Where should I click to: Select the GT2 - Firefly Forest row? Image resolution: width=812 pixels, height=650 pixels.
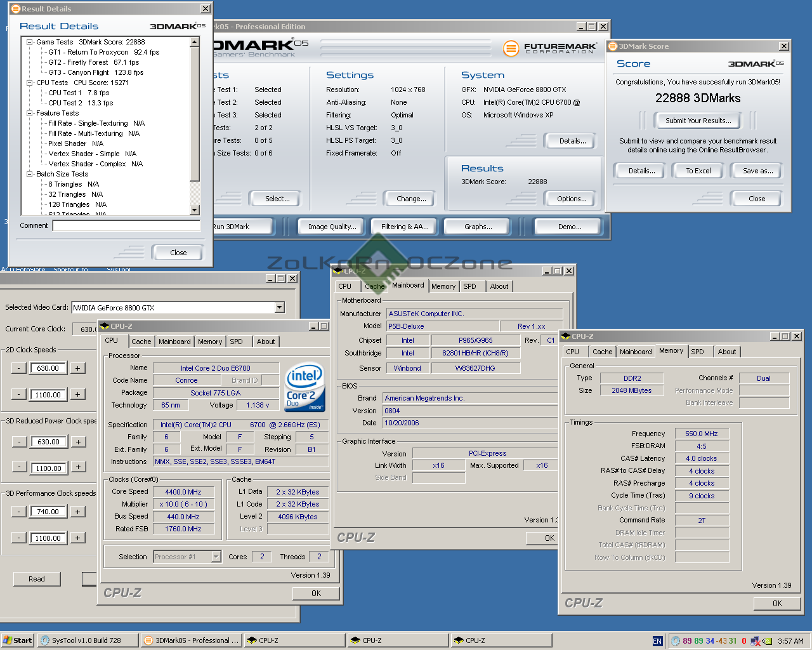(x=94, y=62)
